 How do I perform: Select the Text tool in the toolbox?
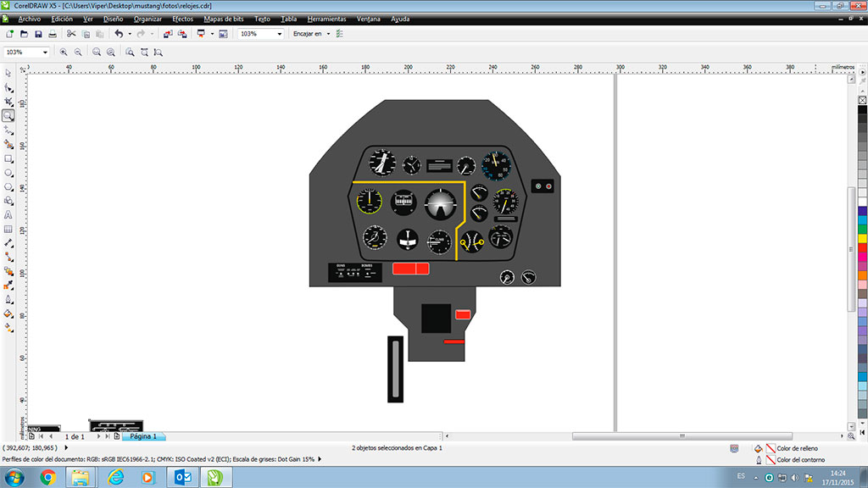tap(8, 214)
